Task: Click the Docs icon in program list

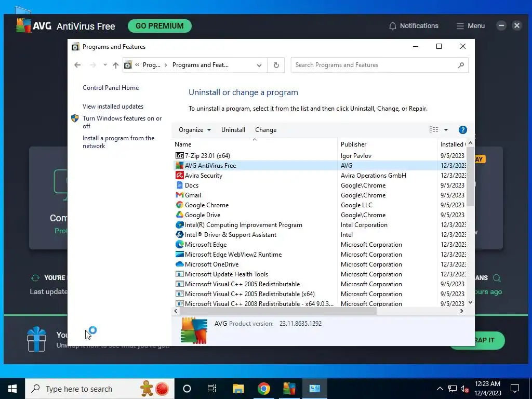Action: tap(179, 185)
